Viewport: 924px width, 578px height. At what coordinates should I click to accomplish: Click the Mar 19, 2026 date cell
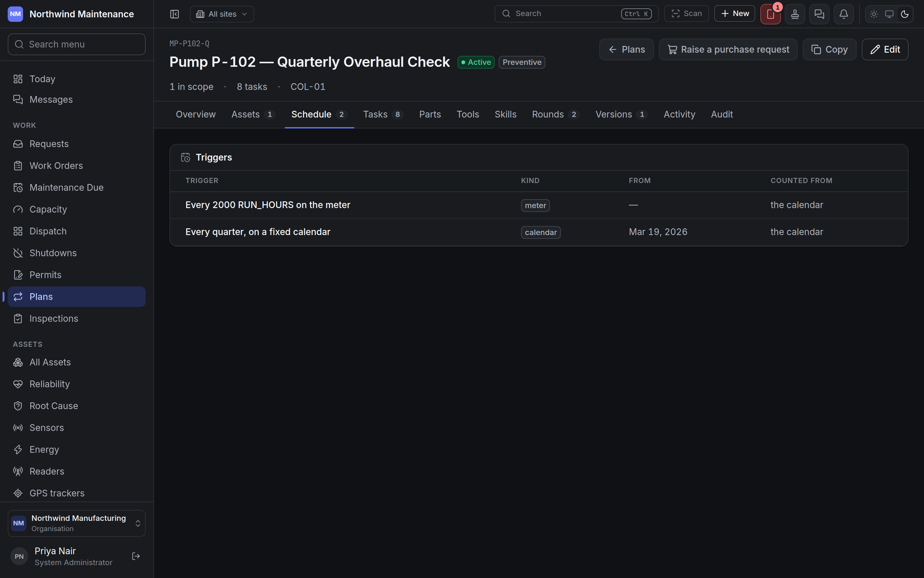tap(658, 232)
